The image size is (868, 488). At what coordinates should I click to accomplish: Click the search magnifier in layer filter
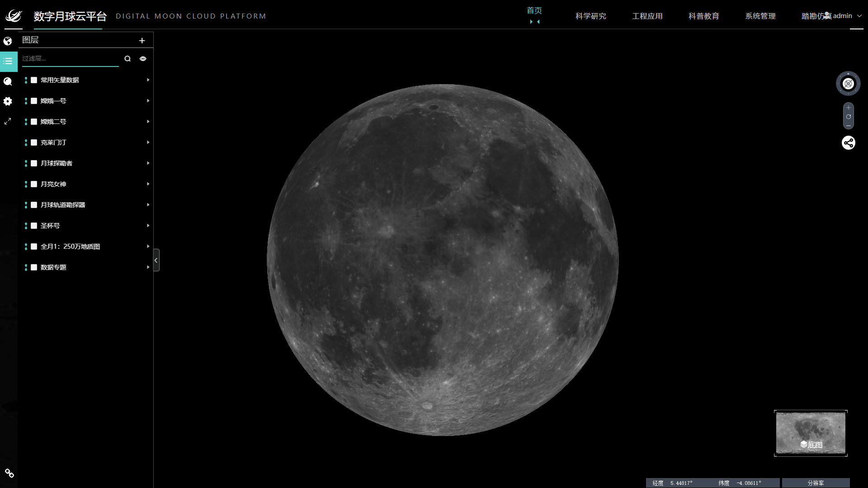point(127,59)
